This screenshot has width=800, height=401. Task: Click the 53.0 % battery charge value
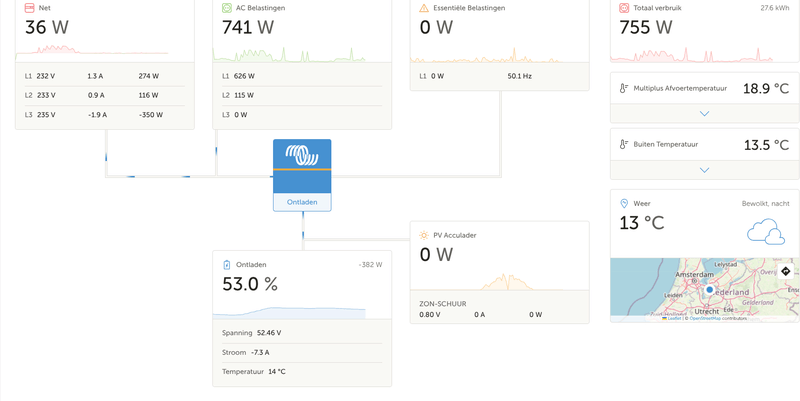point(250,284)
